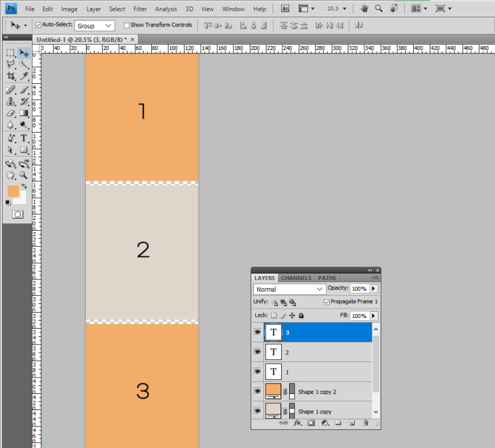Open the Filter menu
Image resolution: width=495 pixels, height=448 pixels.
140,9
